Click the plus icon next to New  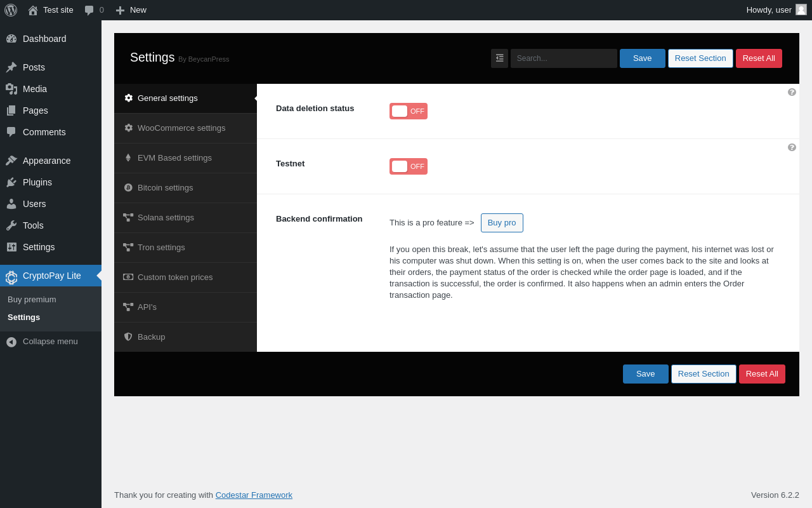pos(120,10)
